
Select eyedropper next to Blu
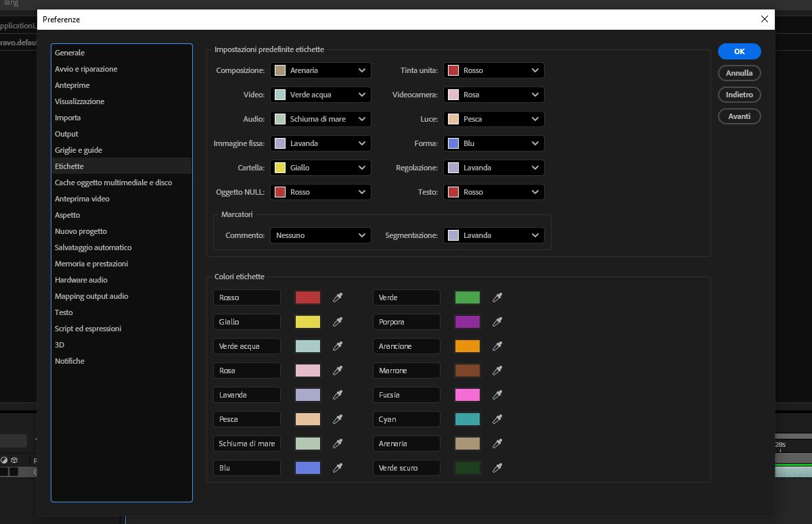point(338,468)
